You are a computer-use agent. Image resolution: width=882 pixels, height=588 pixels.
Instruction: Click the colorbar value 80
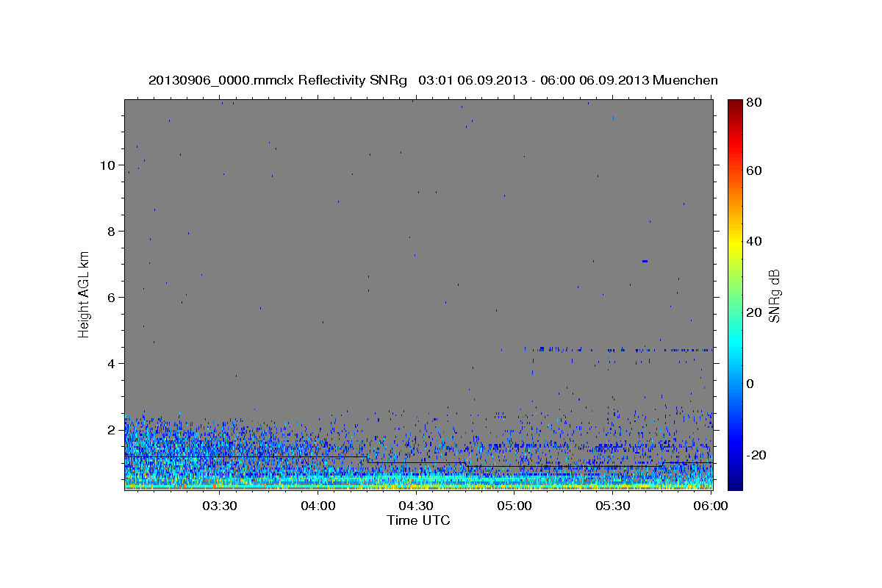[754, 103]
